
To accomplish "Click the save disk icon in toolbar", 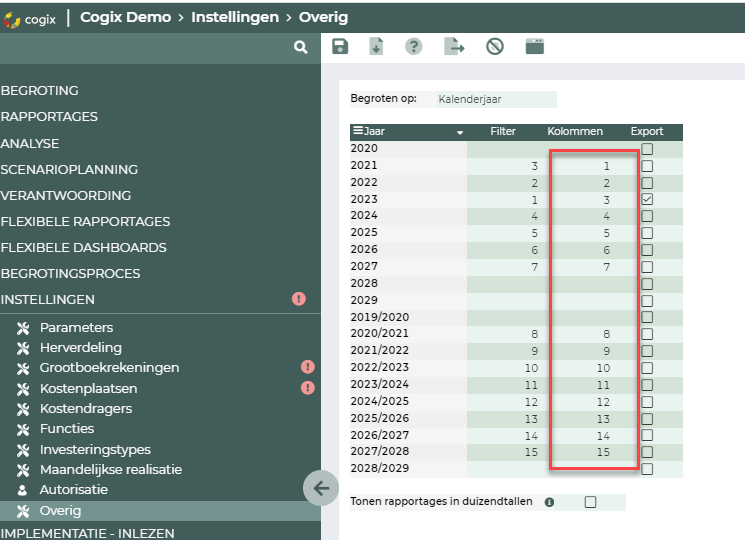I will coord(340,47).
